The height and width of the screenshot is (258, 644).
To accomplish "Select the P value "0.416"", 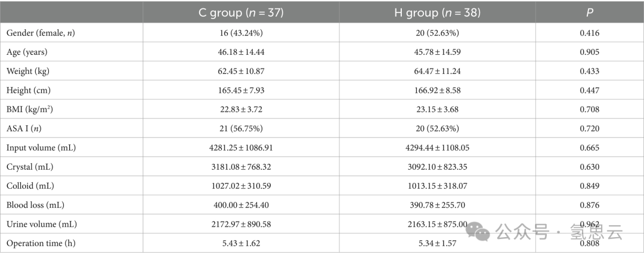I will pos(589,33).
